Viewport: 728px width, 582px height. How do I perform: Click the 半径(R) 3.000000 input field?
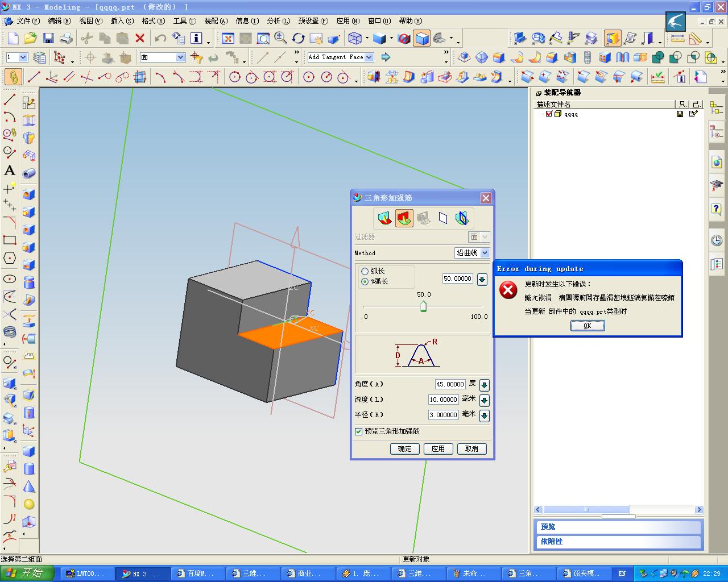[x=444, y=415]
